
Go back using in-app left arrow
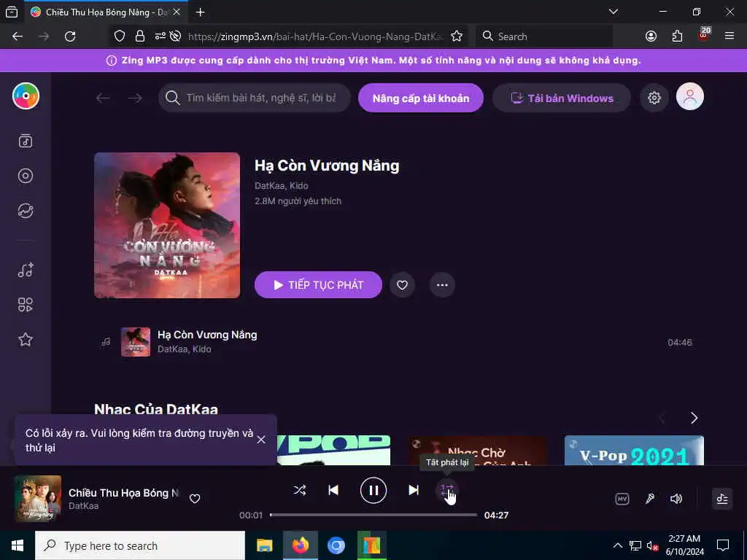(x=103, y=98)
